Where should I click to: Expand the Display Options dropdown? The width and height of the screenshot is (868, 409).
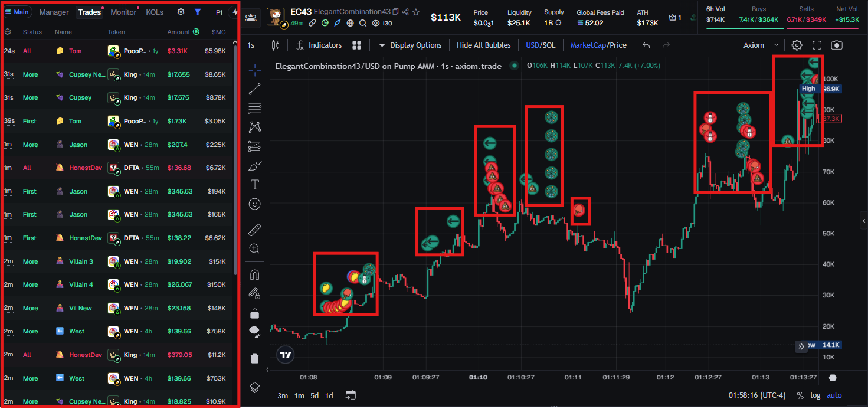(x=410, y=45)
